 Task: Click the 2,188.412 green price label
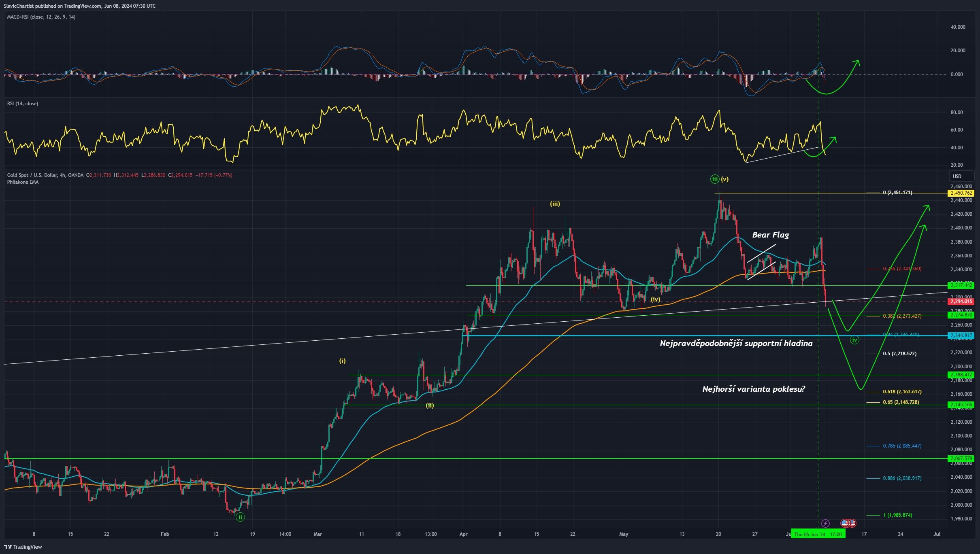point(961,375)
